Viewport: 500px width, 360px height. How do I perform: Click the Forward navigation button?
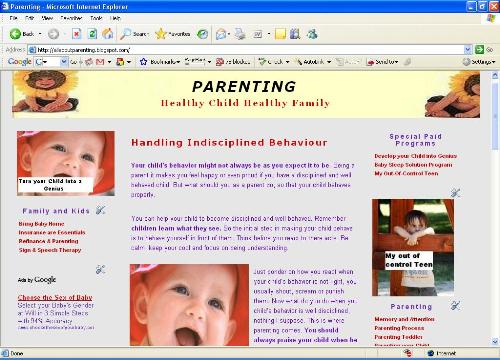53,34
